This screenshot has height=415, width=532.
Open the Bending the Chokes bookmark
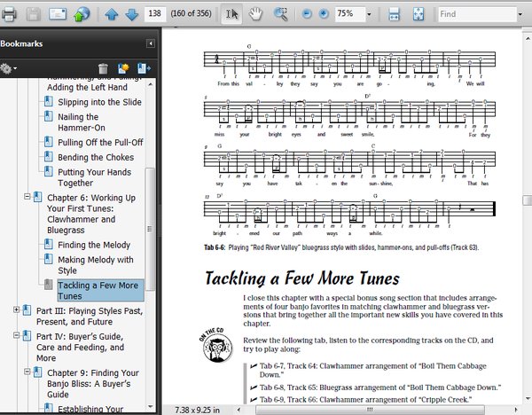coord(96,157)
